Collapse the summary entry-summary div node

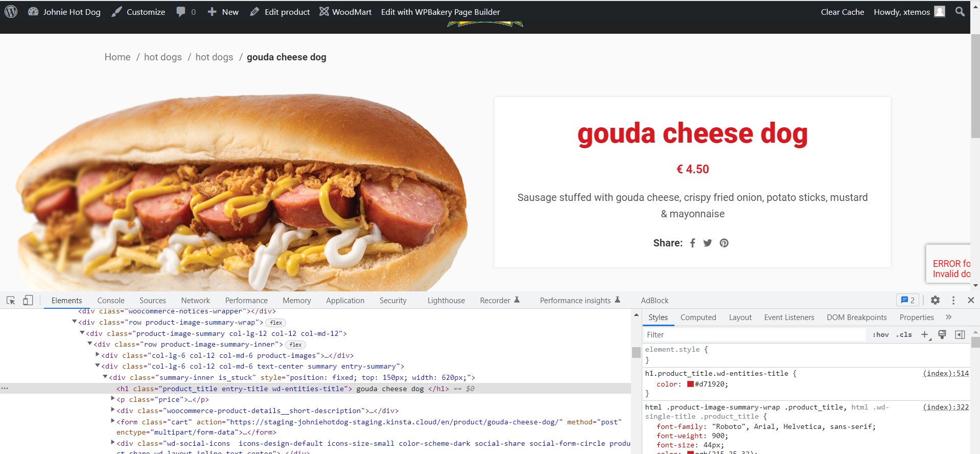pos(98,366)
